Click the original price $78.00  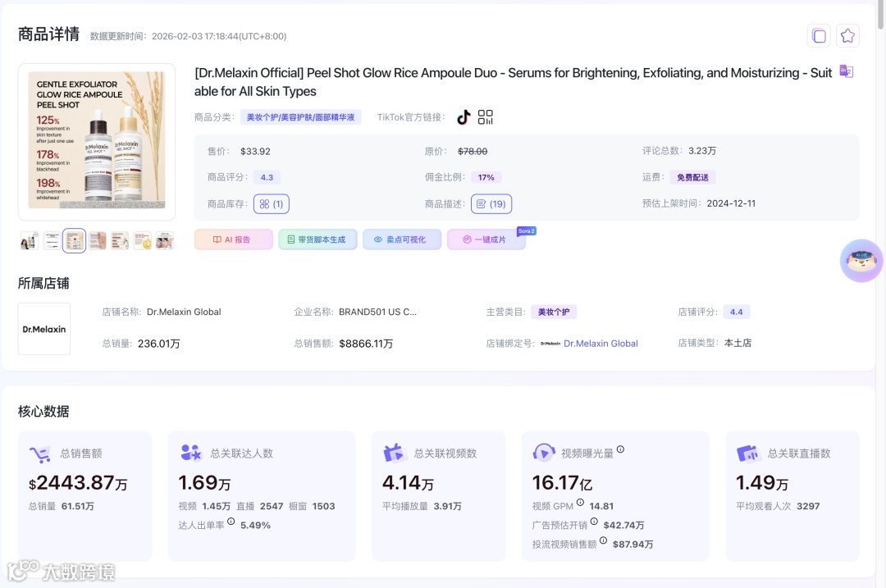click(x=473, y=152)
